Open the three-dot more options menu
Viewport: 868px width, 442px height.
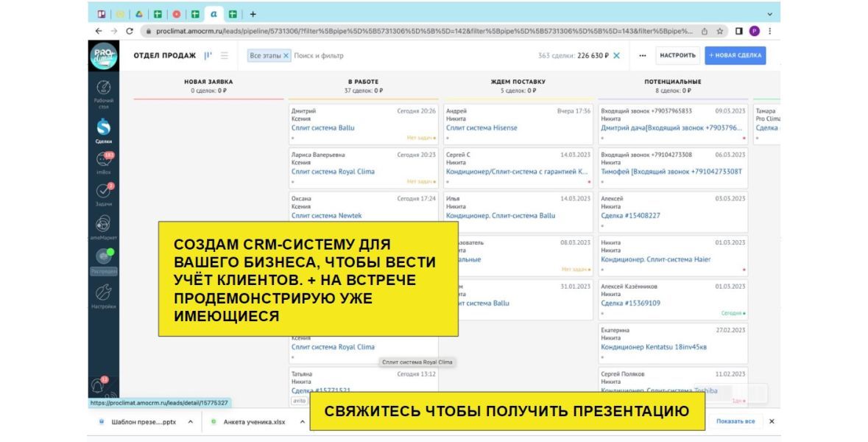pos(642,55)
